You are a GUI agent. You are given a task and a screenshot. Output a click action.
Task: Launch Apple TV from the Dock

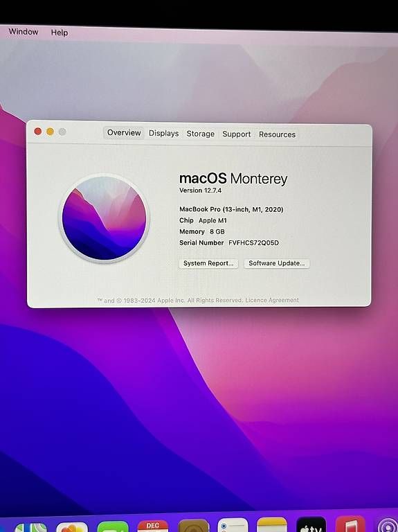click(311, 524)
